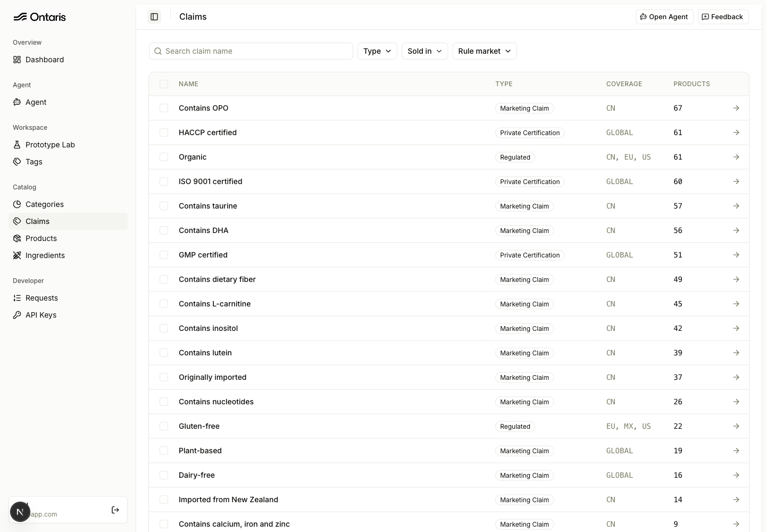
Task: Open HACCP certified row arrow
Action: (x=736, y=132)
